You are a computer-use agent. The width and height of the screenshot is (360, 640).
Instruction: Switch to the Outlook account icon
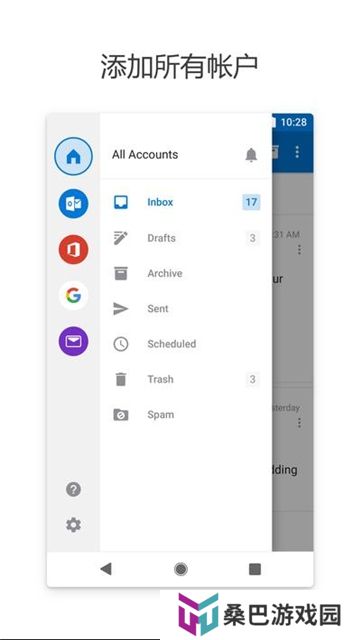click(73, 203)
